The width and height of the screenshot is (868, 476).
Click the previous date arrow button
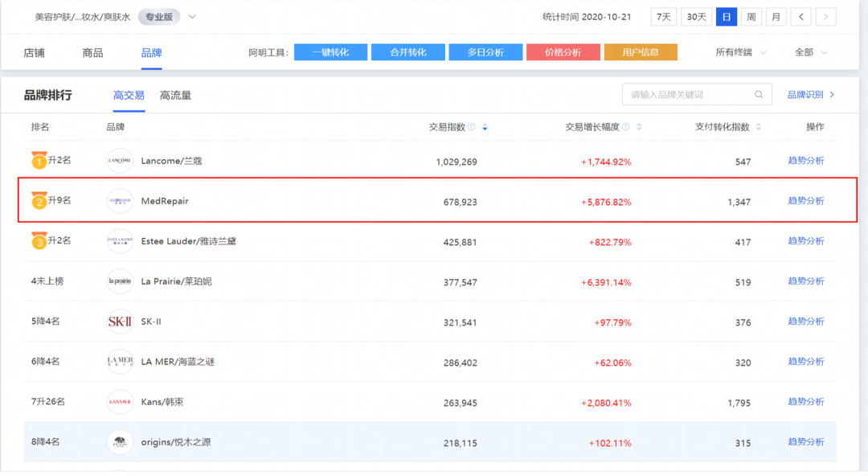[x=800, y=17]
